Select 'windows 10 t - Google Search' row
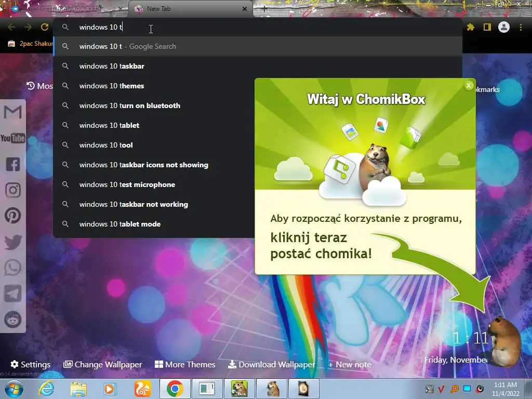This screenshot has height=399, width=532. tap(258, 46)
